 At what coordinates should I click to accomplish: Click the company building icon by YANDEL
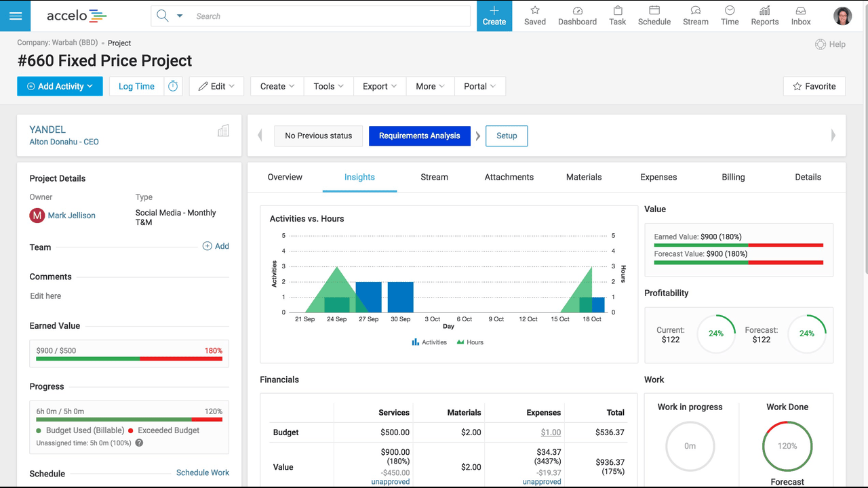pyautogui.click(x=223, y=131)
